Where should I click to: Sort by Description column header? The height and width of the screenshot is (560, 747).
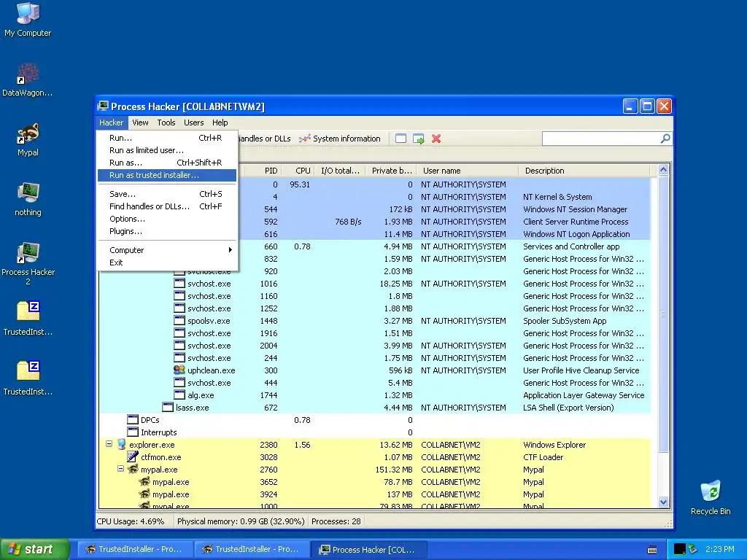[584, 171]
